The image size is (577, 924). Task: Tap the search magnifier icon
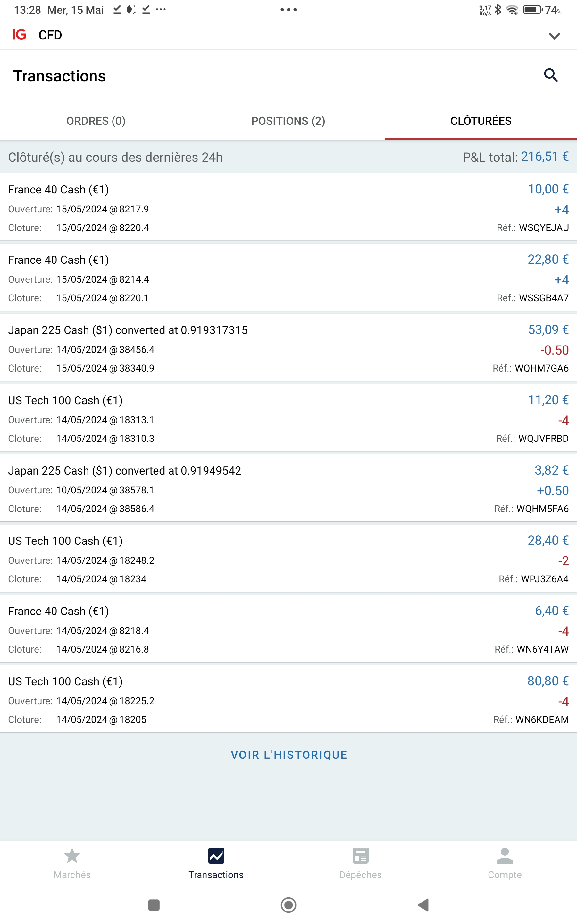(x=551, y=75)
